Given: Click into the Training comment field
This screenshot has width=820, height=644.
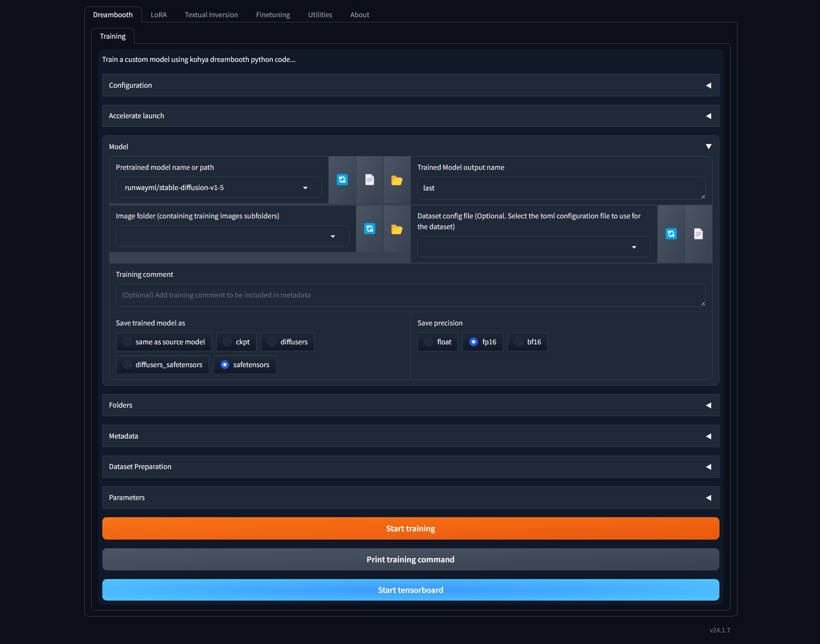Looking at the screenshot, I should [x=410, y=295].
